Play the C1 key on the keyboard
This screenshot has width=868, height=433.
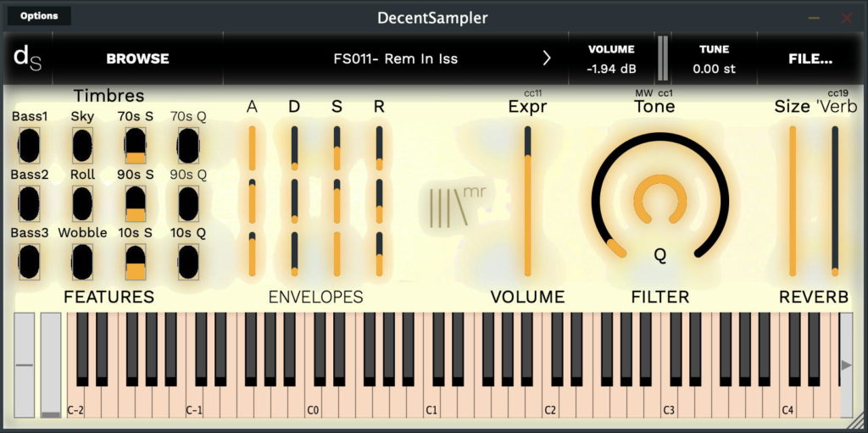point(431,403)
